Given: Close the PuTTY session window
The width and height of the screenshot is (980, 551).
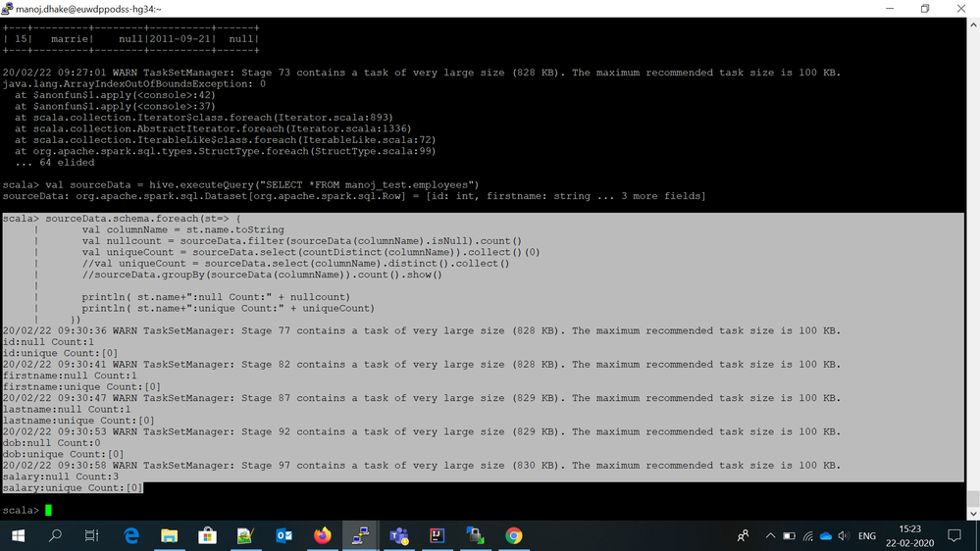Looking at the screenshot, I should coord(961,9).
